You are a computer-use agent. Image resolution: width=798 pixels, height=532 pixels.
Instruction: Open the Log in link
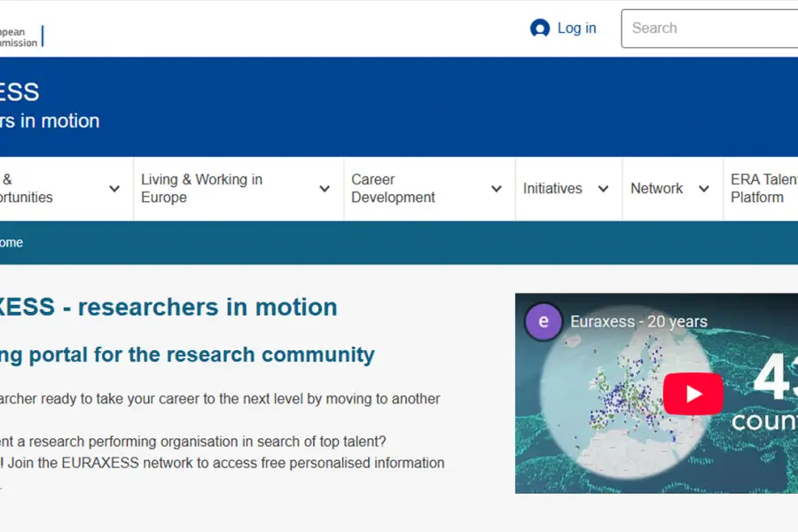pos(576,28)
